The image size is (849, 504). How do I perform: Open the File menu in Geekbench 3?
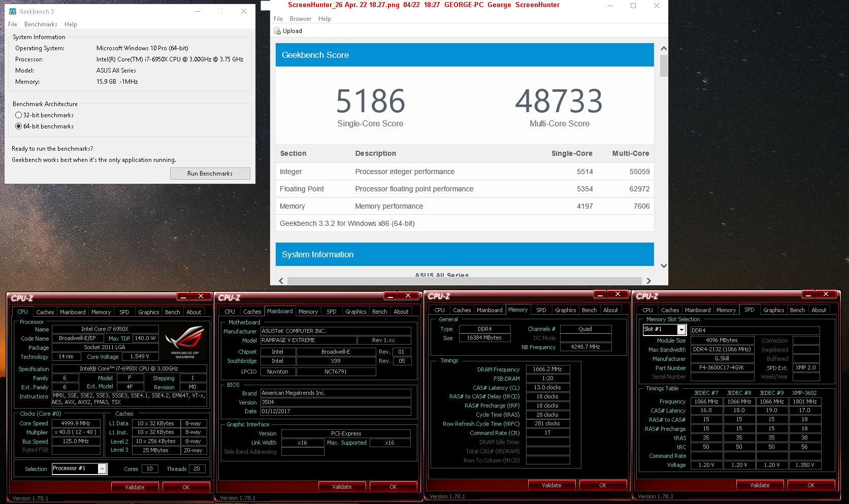13,24
